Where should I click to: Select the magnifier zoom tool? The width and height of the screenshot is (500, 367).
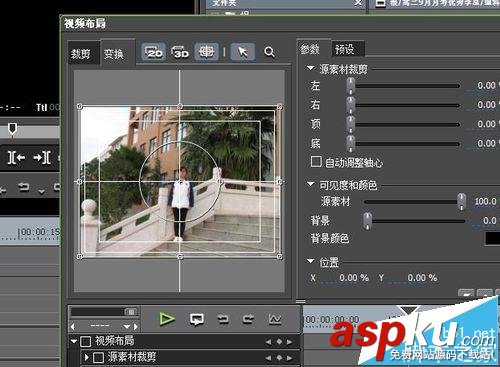click(269, 52)
